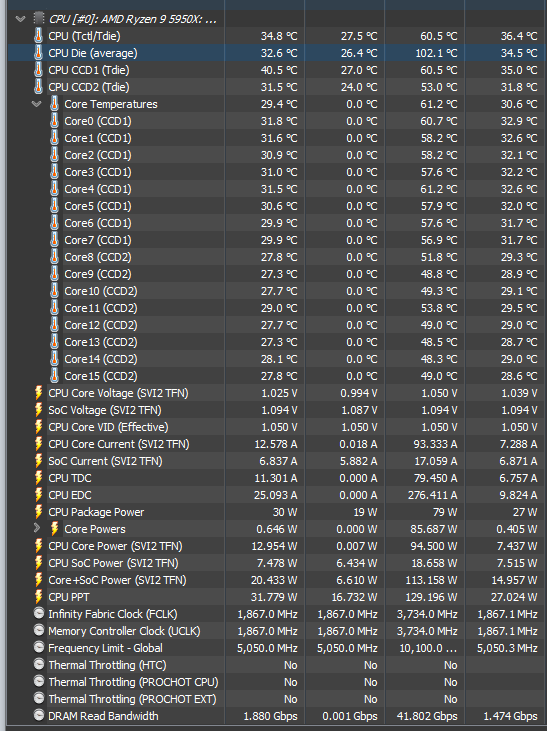Click the 41.802 Gbps DRAM Read Bandwidth maximum
Screen dimensions: 547x731
[427, 716]
